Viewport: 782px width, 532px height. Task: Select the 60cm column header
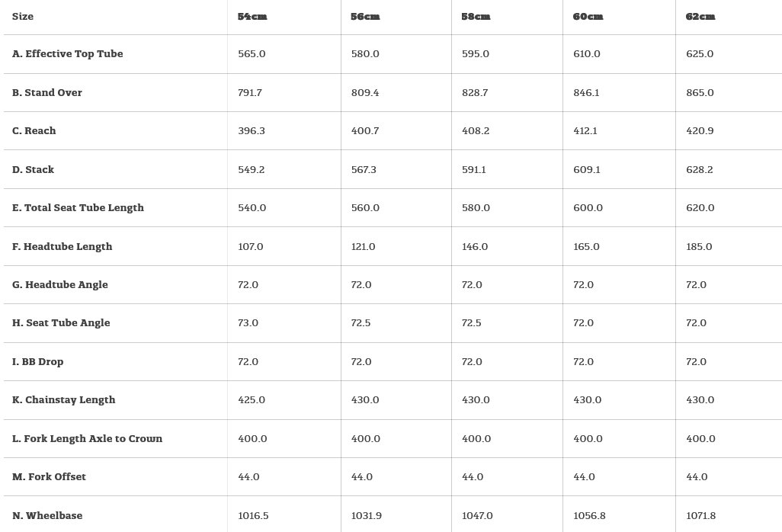pyautogui.click(x=588, y=17)
